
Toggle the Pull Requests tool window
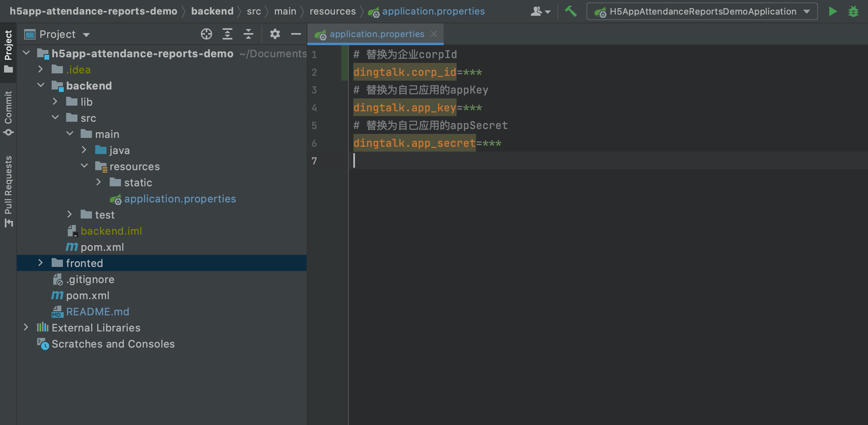8,190
